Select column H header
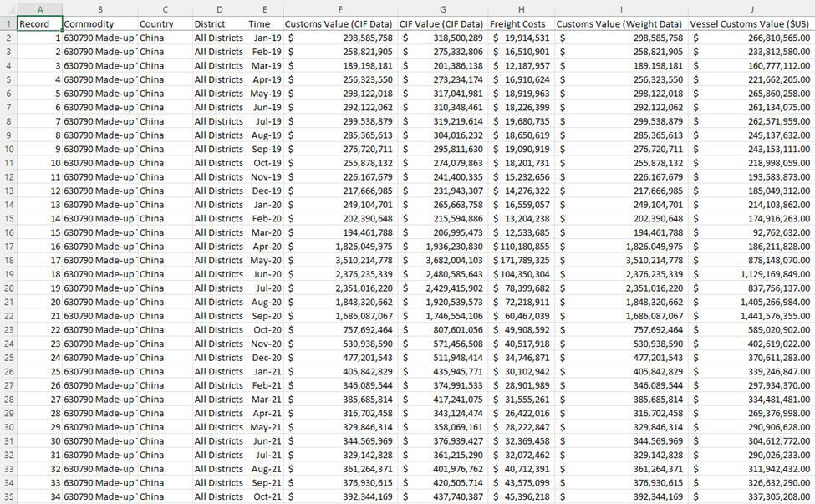 (521, 9)
